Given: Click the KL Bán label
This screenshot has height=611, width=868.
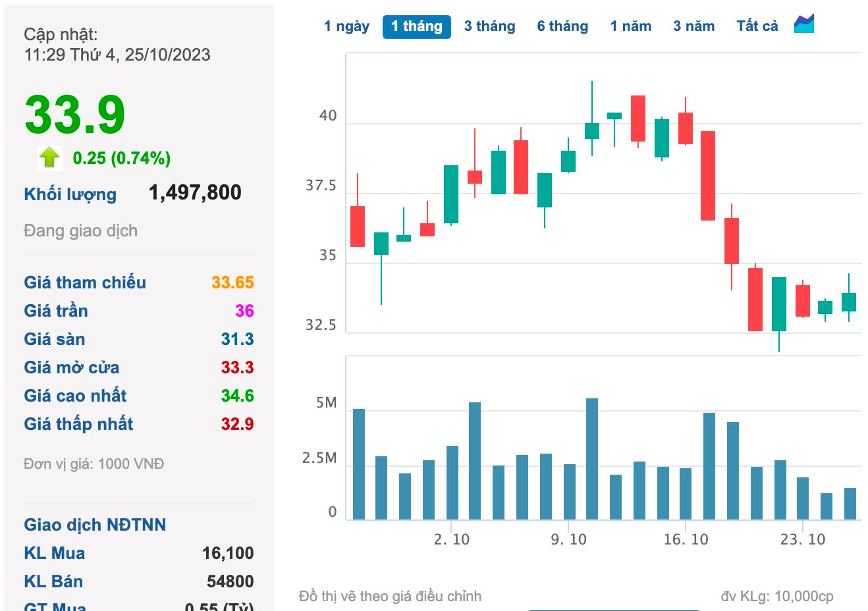Looking at the screenshot, I should (x=53, y=581).
